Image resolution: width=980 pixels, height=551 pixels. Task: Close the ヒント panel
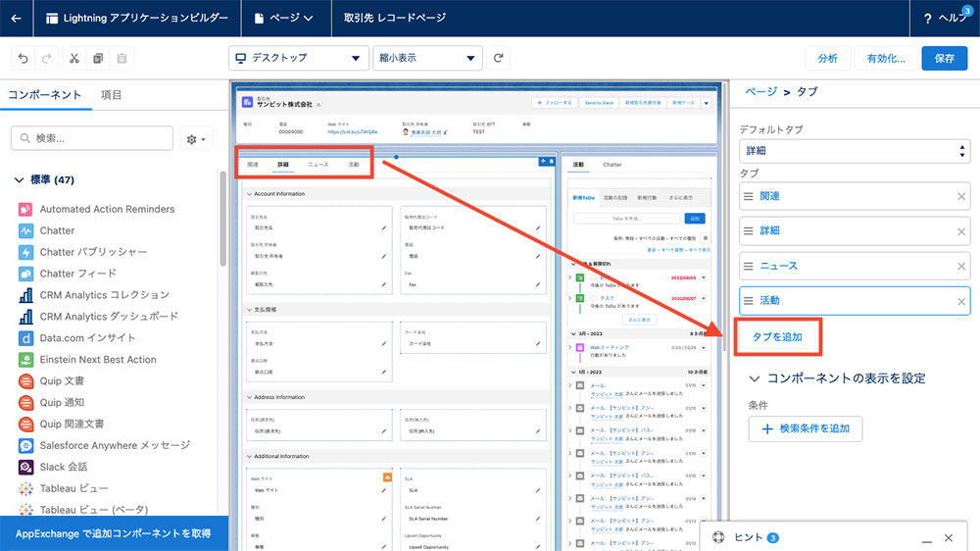[948, 538]
